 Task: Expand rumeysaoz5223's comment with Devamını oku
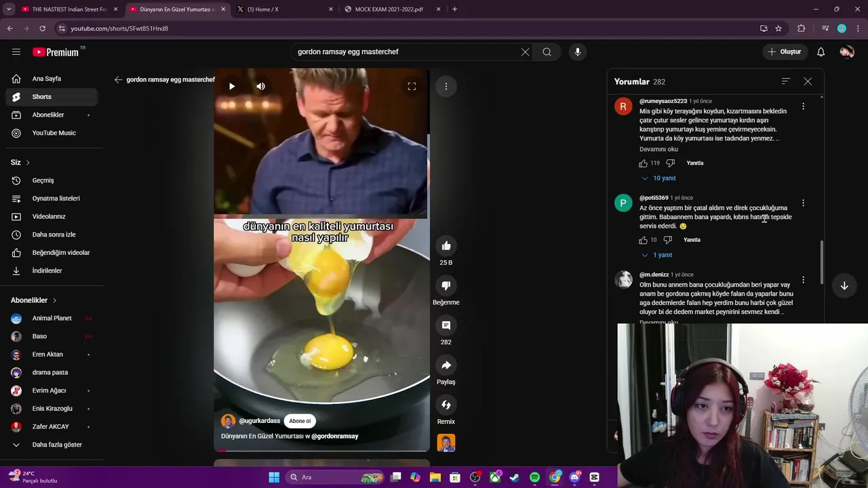[x=658, y=149]
